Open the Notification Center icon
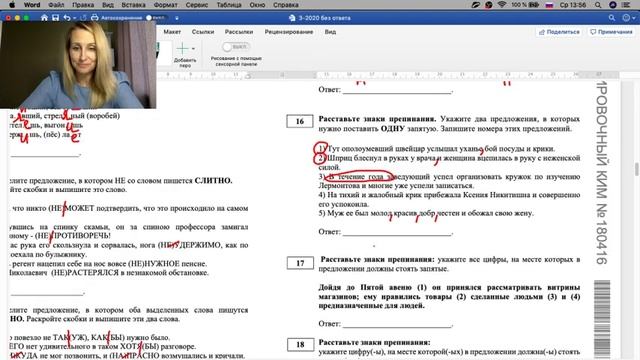The image size is (640, 360). (627, 5)
